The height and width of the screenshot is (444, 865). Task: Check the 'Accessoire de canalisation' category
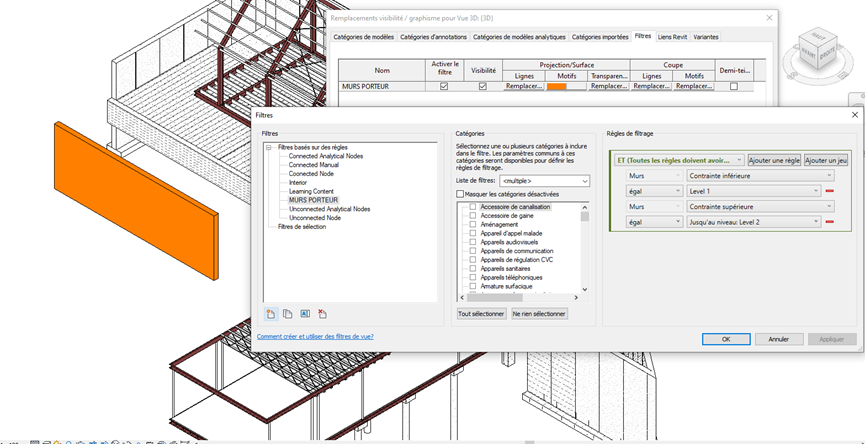(x=473, y=207)
